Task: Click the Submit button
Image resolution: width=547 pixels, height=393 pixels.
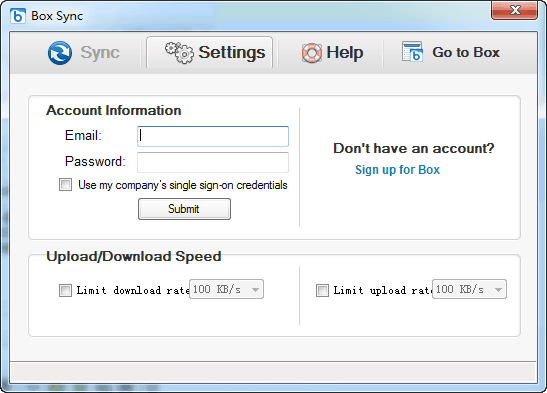Action: [184, 209]
